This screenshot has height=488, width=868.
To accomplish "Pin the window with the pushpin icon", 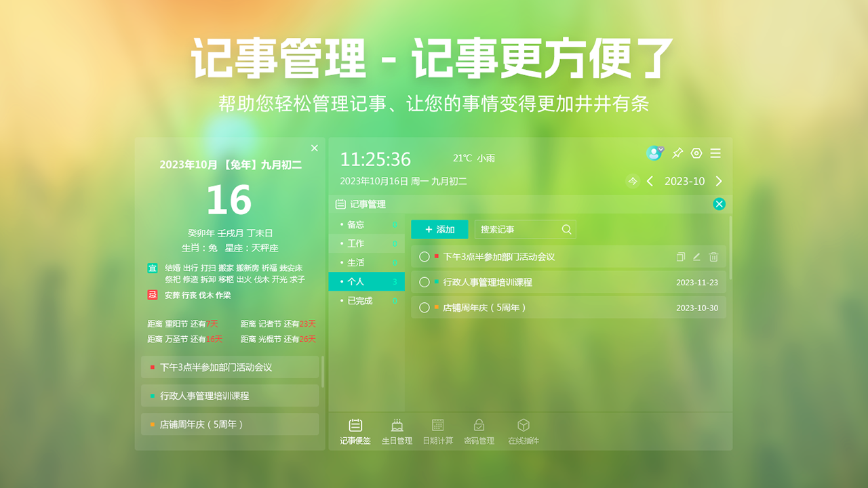I will 677,153.
